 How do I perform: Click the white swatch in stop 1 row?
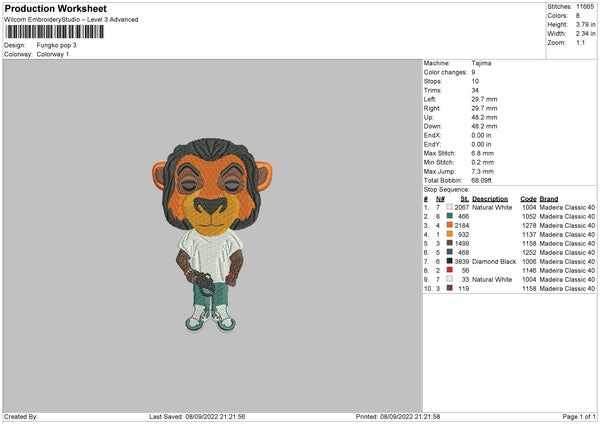[450, 207]
